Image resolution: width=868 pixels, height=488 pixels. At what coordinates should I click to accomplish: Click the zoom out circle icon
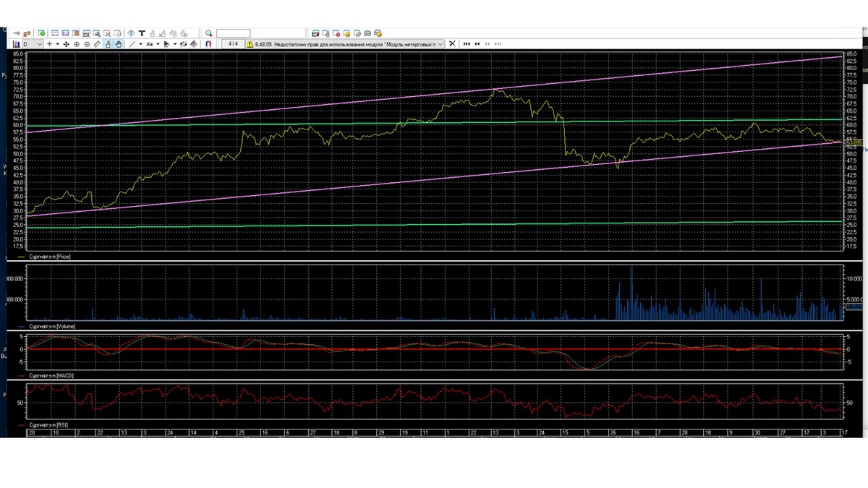click(x=87, y=44)
